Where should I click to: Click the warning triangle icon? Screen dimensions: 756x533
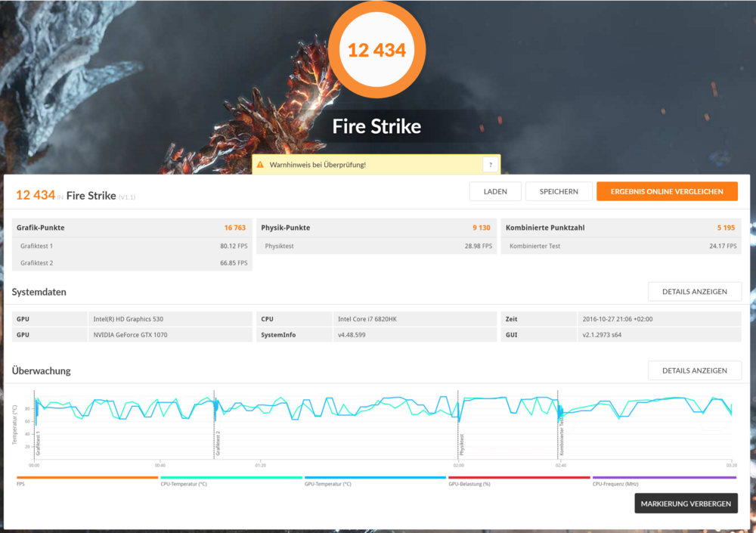click(x=261, y=165)
